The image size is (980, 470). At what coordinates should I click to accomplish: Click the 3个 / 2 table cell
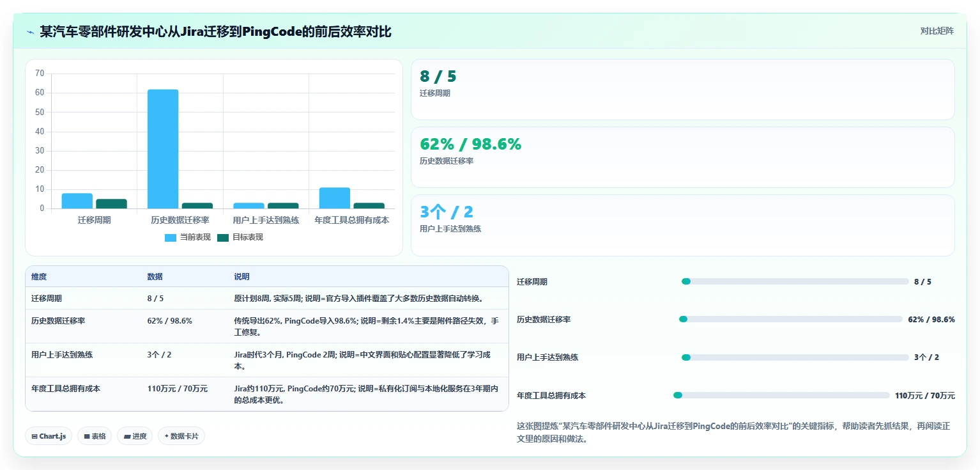tap(159, 354)
